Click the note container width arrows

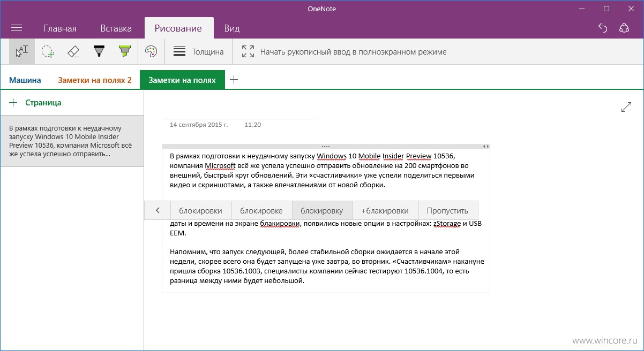click(x=486, y=146)
